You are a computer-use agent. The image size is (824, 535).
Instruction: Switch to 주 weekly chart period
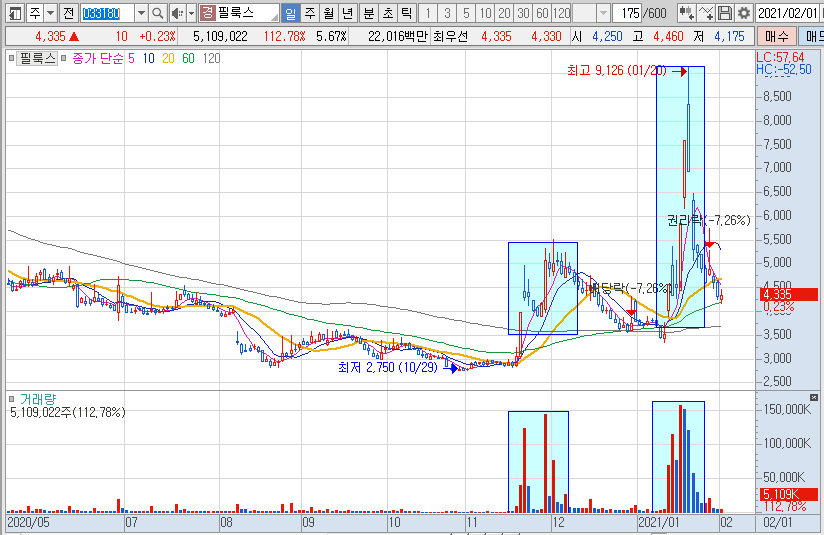(x=309, y=14)
